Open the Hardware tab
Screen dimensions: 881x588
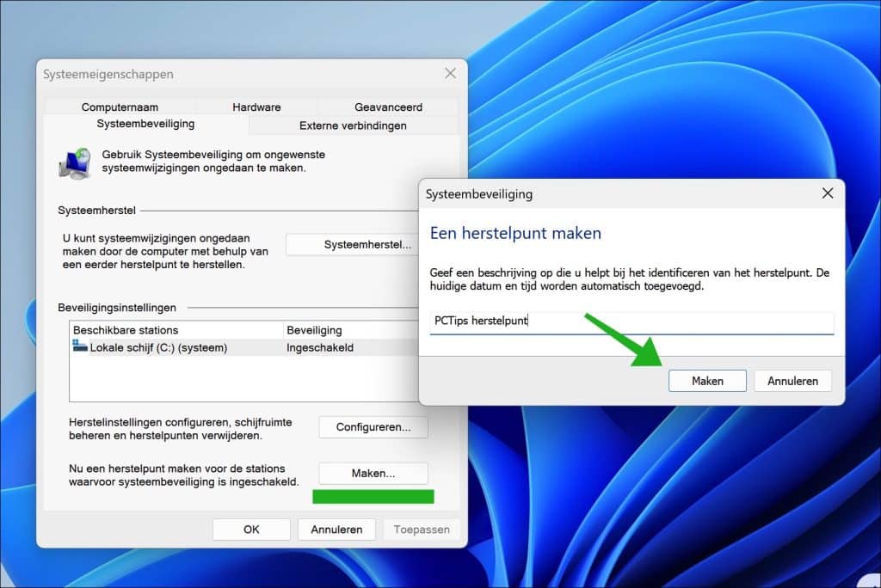256,107
